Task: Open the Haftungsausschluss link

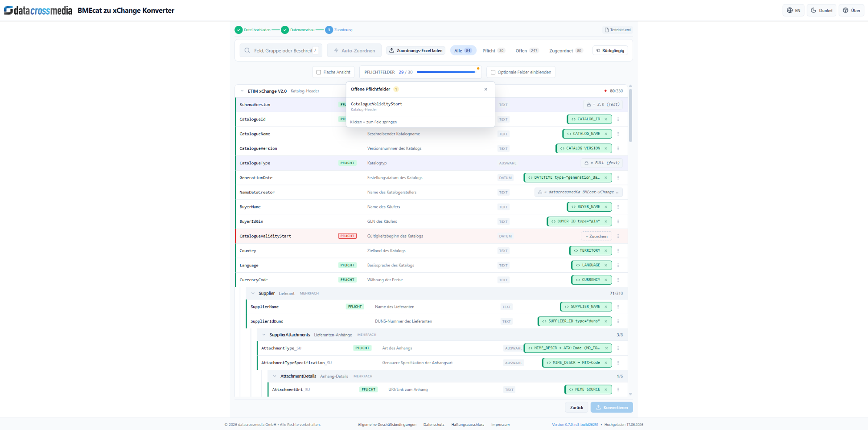Action: [x=468, y=425]
